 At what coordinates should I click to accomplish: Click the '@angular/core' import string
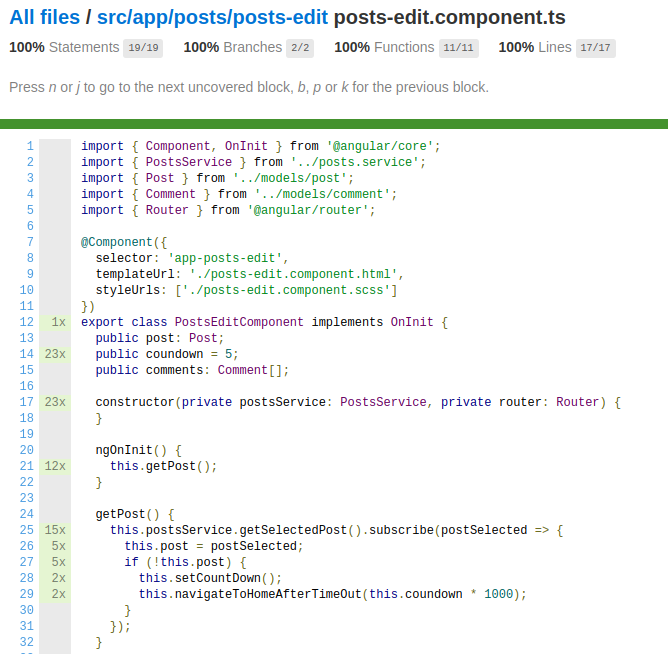pos(380,146)
